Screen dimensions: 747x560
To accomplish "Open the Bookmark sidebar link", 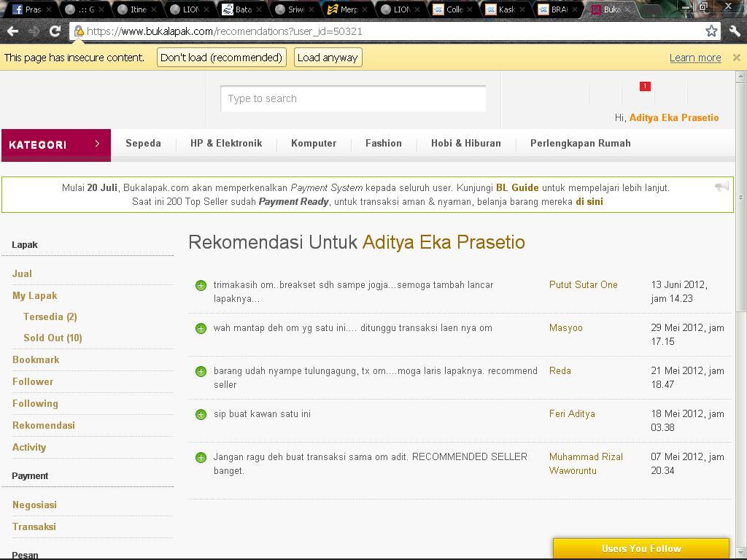I will 36,359.
